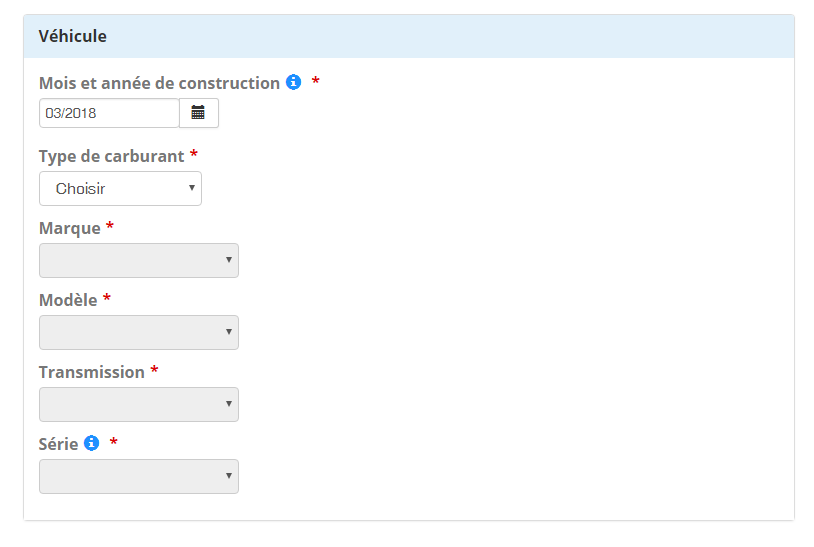Click the "Modèle" field label
814x547 pixels.
pos(68,300)
